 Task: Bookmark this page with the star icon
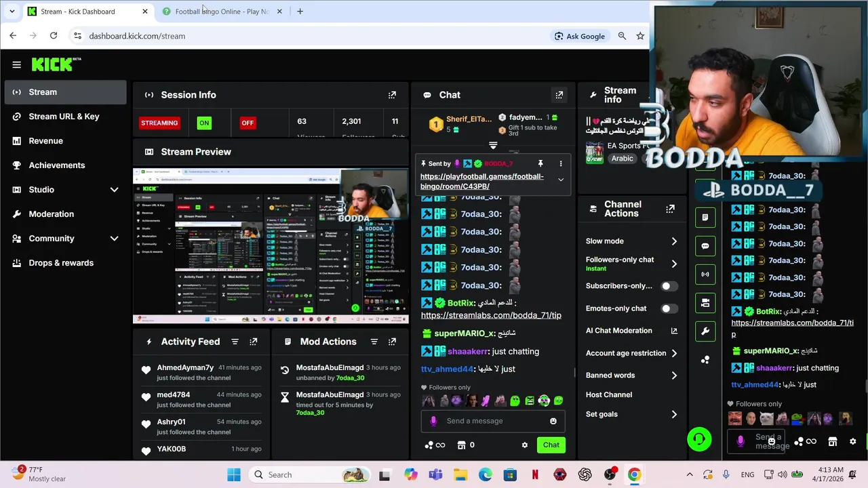(640, 36)
